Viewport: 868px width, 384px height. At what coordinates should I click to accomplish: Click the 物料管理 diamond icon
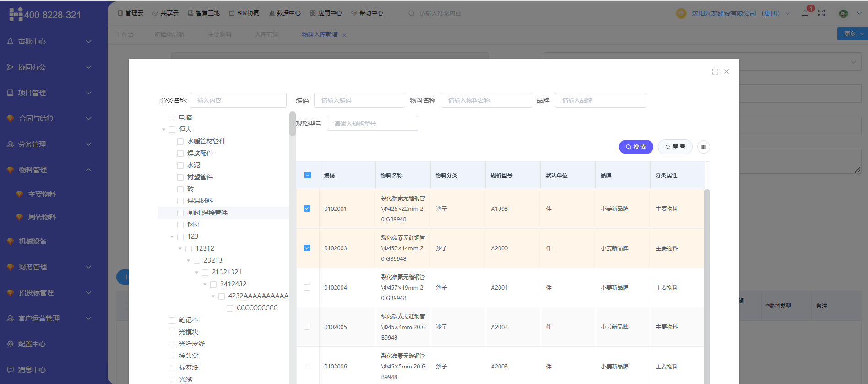tap(11, 170)
